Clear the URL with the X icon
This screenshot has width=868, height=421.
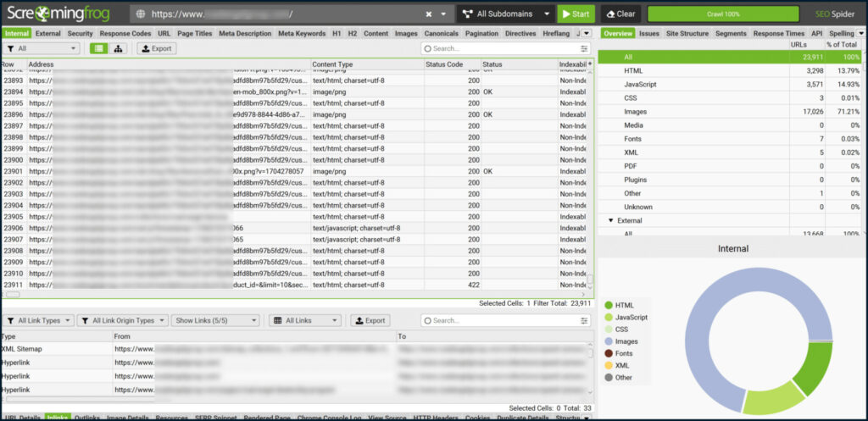[x=429, y=14]
